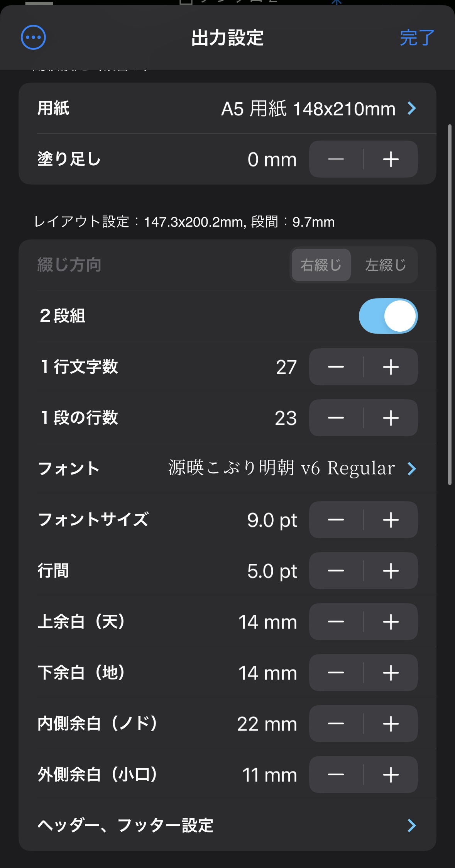Open ヘッダー、フッター設定 settings

(227, 825)
